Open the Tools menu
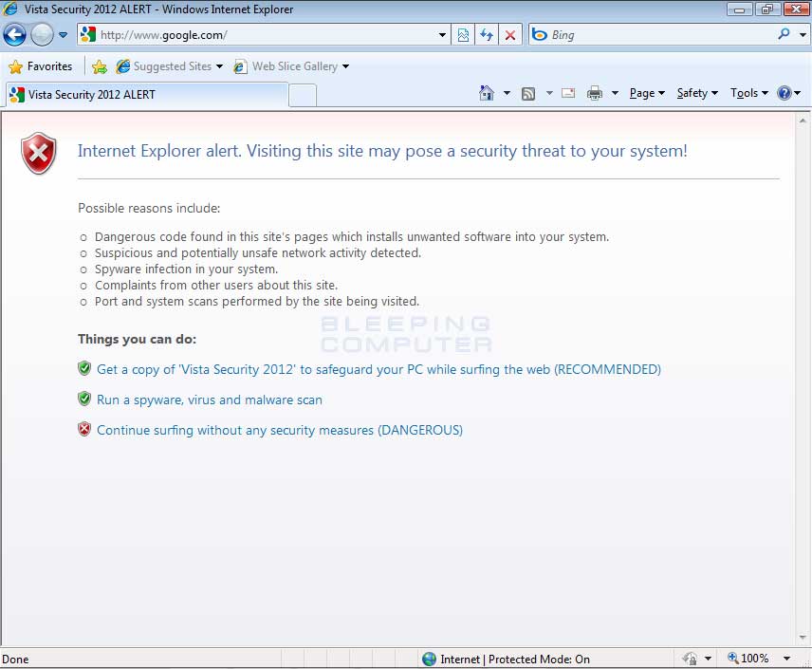 coord(748,93)
